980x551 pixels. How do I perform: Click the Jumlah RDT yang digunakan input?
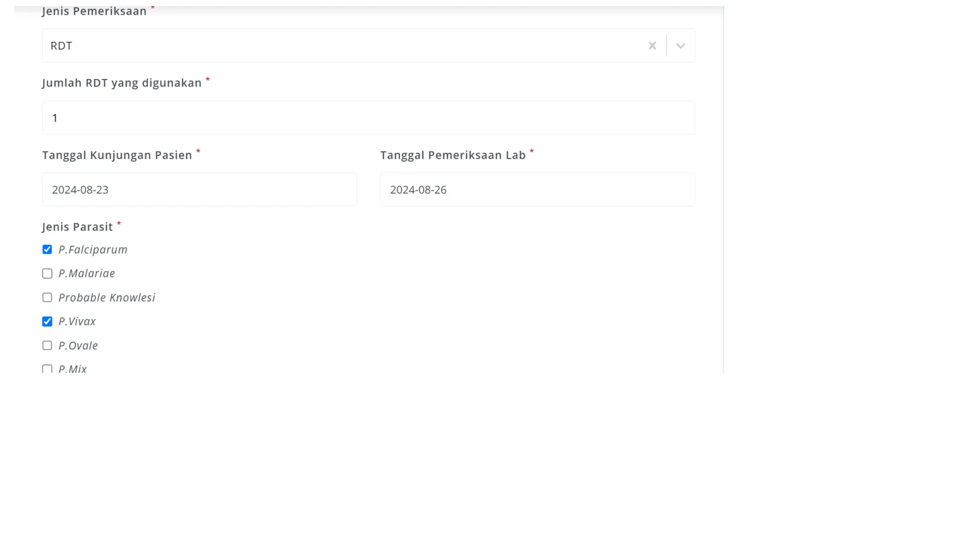(368, 118)
